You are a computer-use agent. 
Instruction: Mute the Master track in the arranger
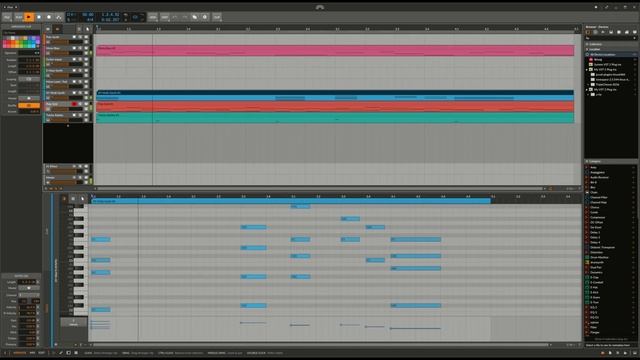[86, 178]
